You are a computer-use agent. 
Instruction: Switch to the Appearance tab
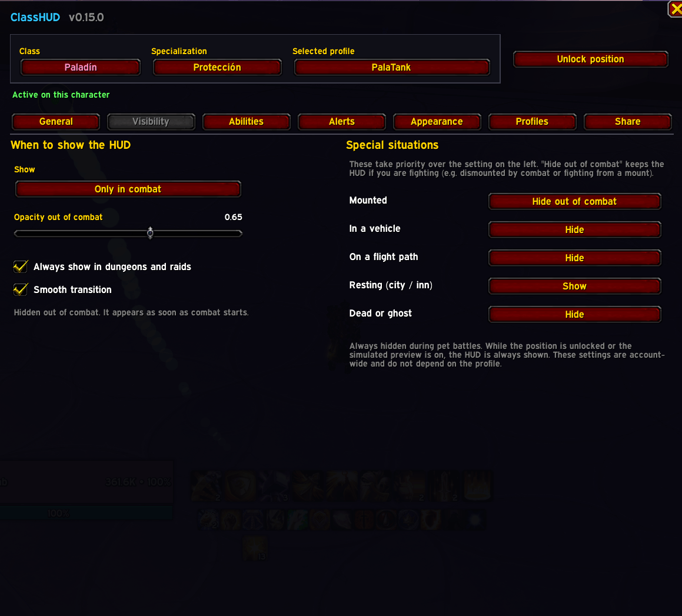[x=437, y=122]
